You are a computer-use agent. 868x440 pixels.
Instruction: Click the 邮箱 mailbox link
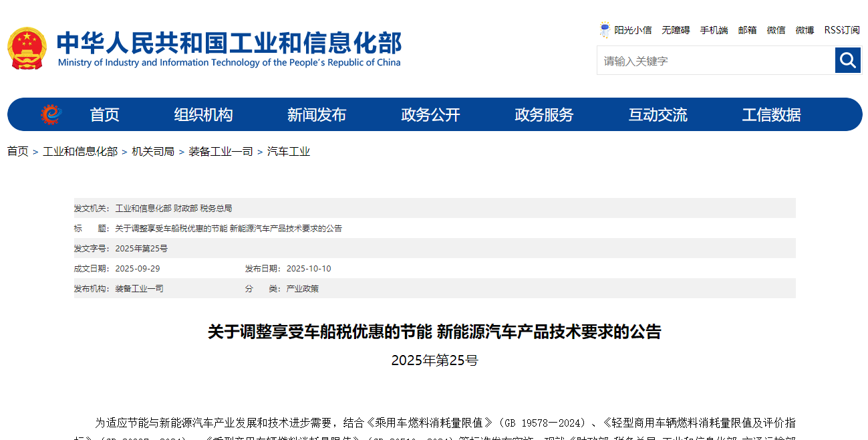(747, 30)
